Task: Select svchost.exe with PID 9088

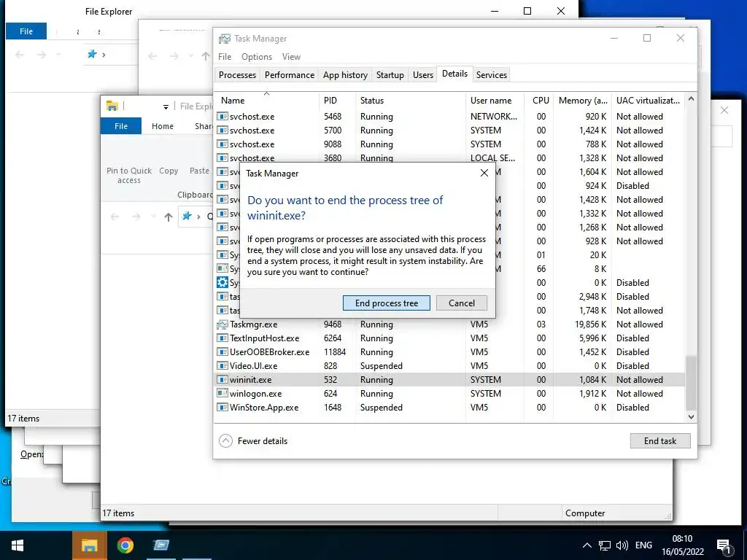Action: point(449,144)
